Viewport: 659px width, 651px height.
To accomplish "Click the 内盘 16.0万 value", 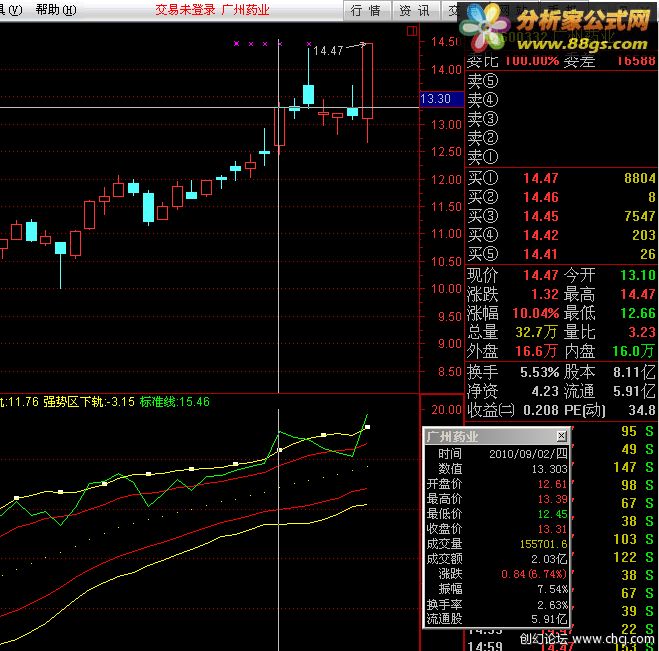I will 634,351.
